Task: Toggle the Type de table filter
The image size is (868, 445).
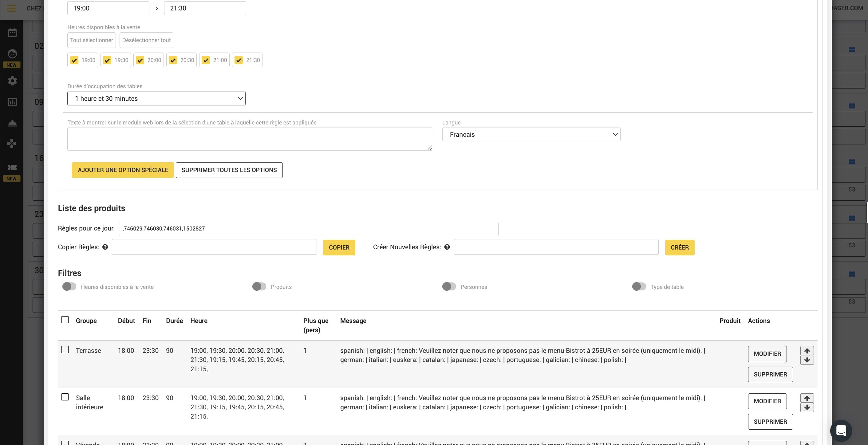Action: tap(639, 287)
